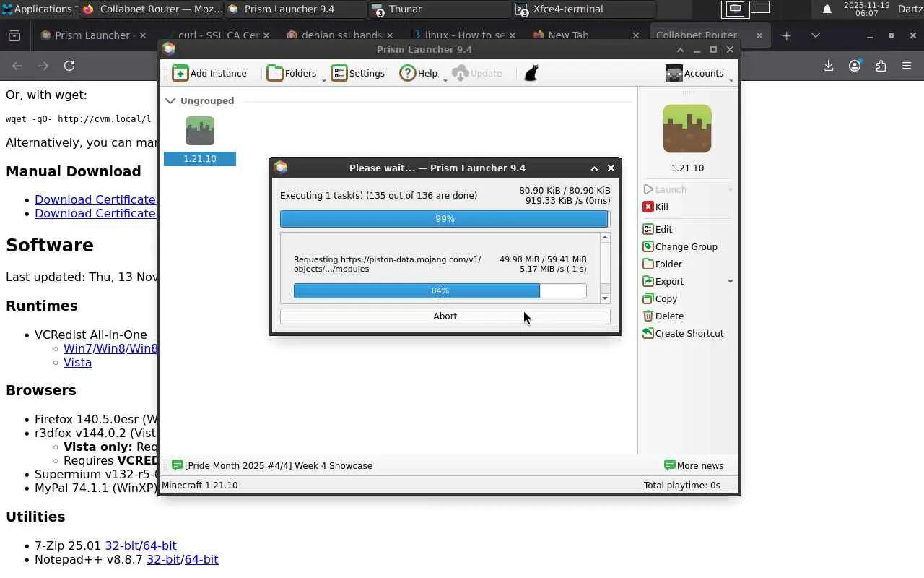Open the instance Folder
The width and height of the screenshot is (924, 578).
[663, 264]
